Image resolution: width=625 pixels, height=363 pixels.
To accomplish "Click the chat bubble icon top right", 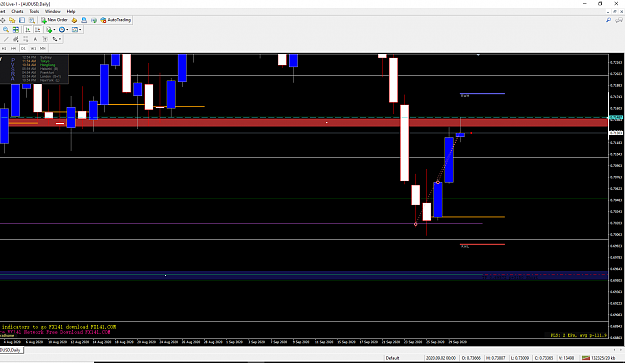I will [619, 20].
